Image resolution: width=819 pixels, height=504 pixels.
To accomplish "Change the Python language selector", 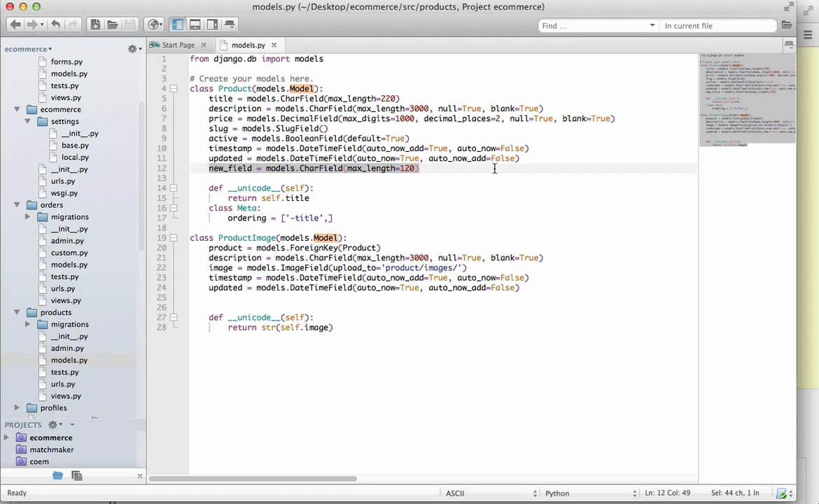I will [590, 493].
